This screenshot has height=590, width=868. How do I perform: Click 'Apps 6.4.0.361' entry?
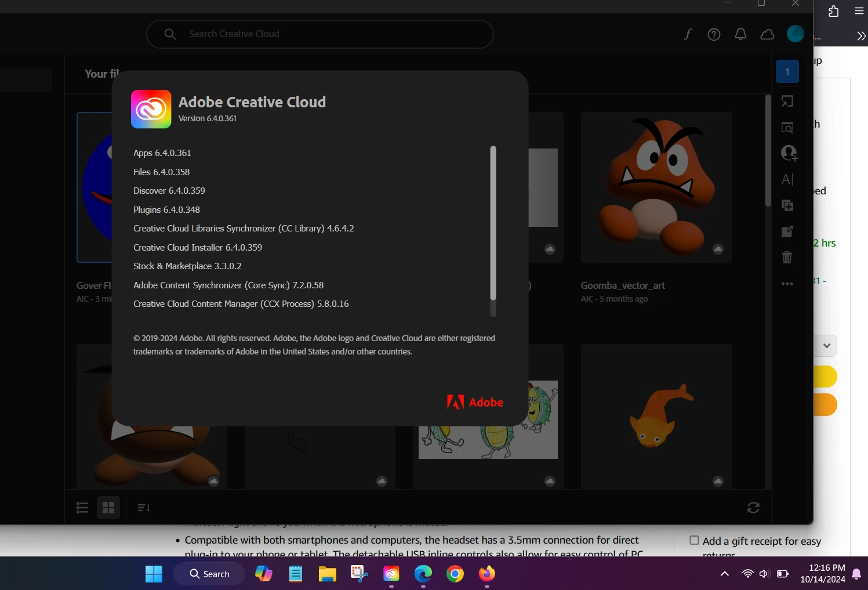click(162, 153)
